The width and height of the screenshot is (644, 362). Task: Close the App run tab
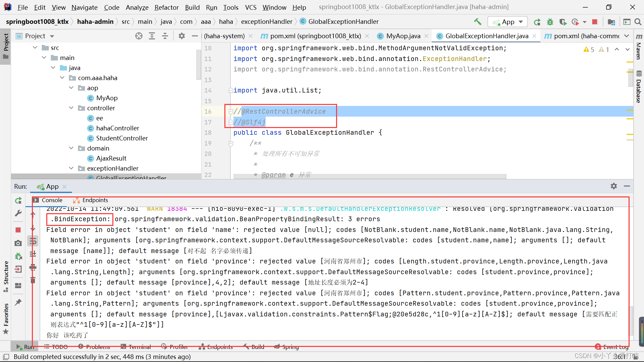64,187
